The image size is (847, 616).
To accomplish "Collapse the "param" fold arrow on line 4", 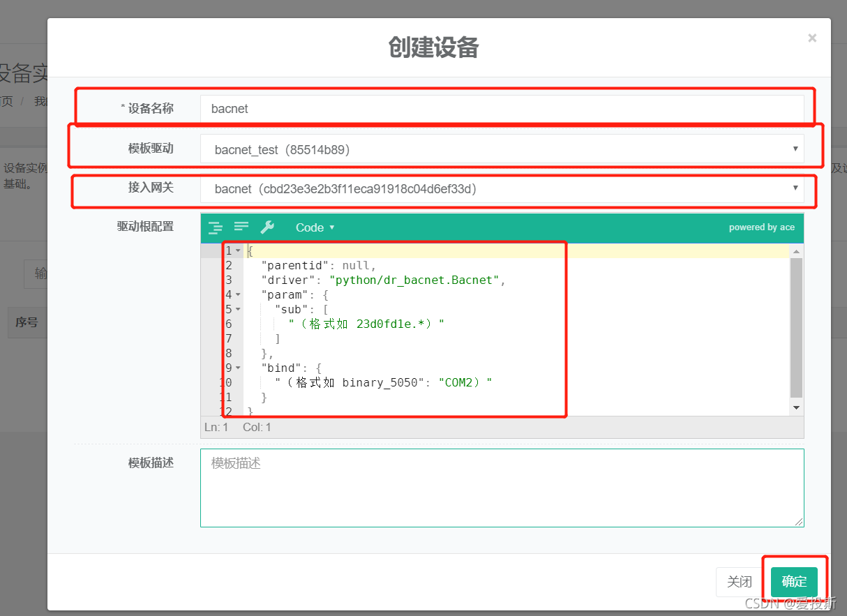I will (238, 294).
